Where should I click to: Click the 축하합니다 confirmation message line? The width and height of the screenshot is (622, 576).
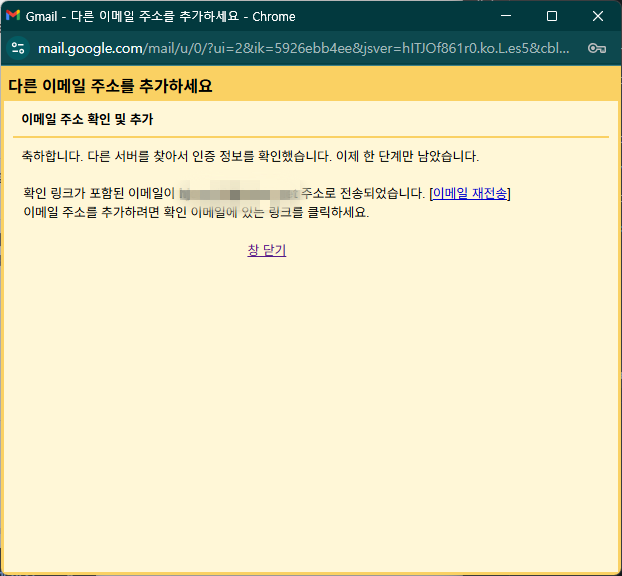point(250,157)
